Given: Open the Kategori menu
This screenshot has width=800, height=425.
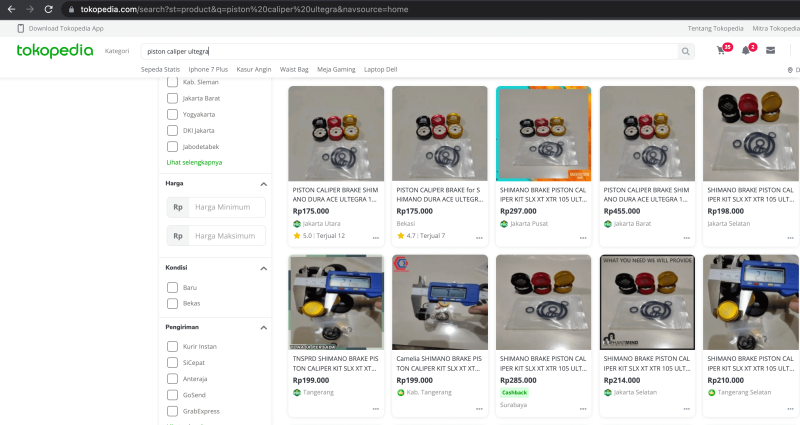Looking at the screenshot, I should tap(117, 51).
